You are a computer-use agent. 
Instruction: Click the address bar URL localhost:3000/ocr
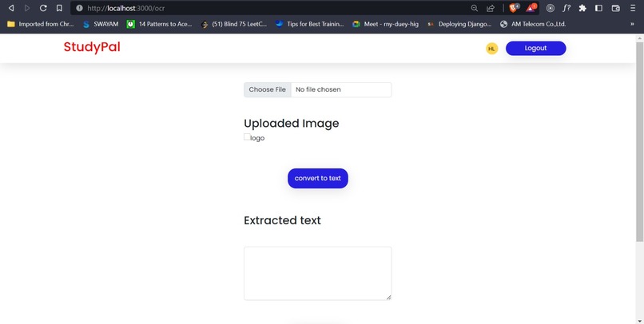tap(126, 8)
